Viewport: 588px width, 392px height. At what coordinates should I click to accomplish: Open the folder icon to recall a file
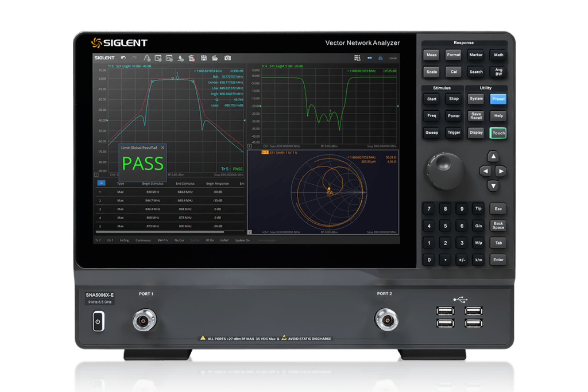coord(215,58)
